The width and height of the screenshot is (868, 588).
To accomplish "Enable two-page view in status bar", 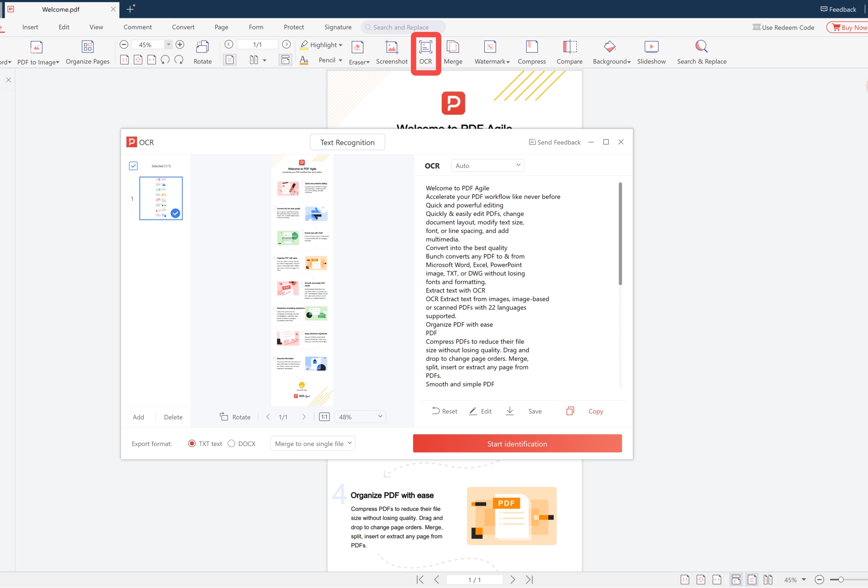I will coord(768,579).
